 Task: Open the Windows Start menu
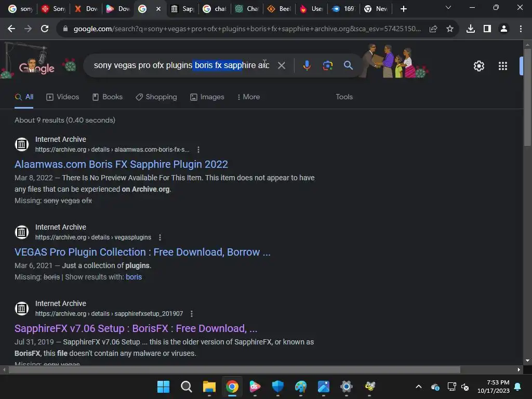(163, 387)
